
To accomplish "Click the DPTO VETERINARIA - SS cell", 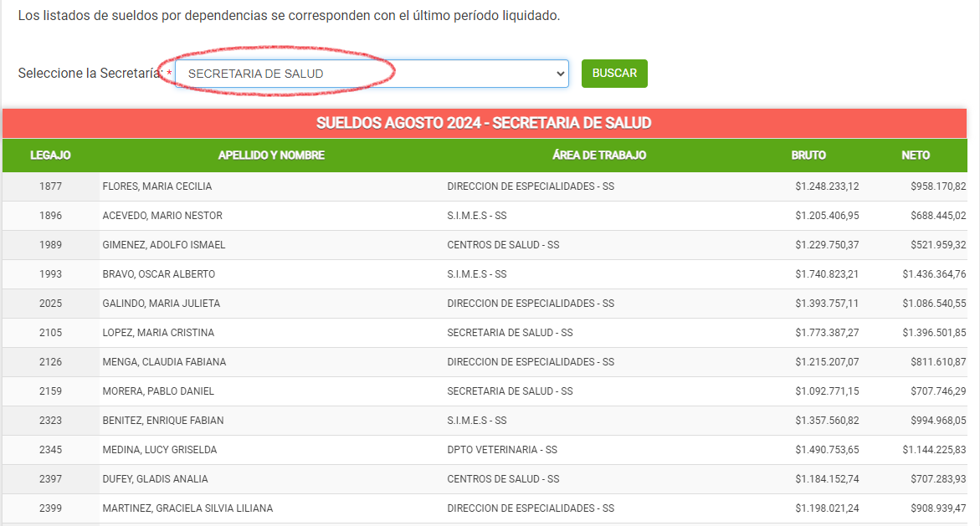I will coord(502,450).
